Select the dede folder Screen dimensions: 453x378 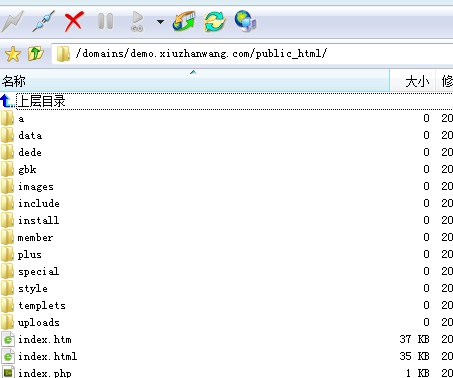pos(30,152)
